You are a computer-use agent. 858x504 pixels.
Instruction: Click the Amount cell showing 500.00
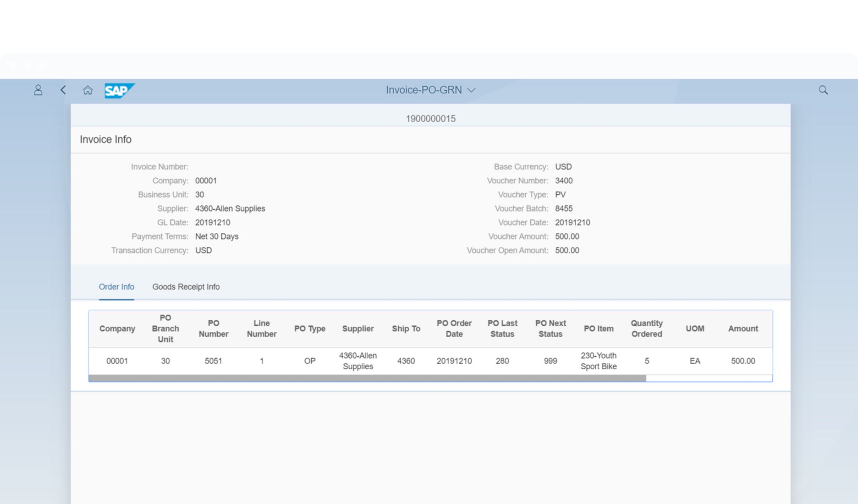point(742,361)
